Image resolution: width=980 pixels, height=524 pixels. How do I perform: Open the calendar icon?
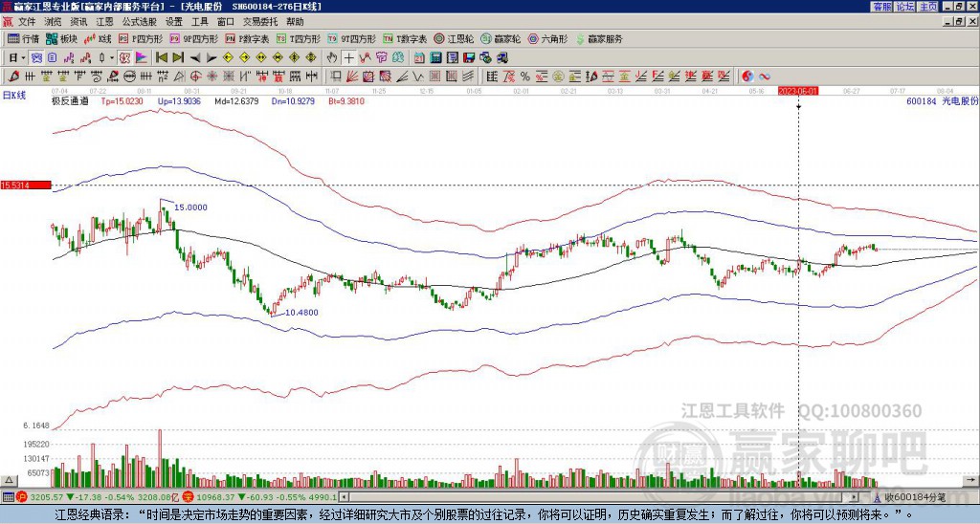tap(419, 57)
